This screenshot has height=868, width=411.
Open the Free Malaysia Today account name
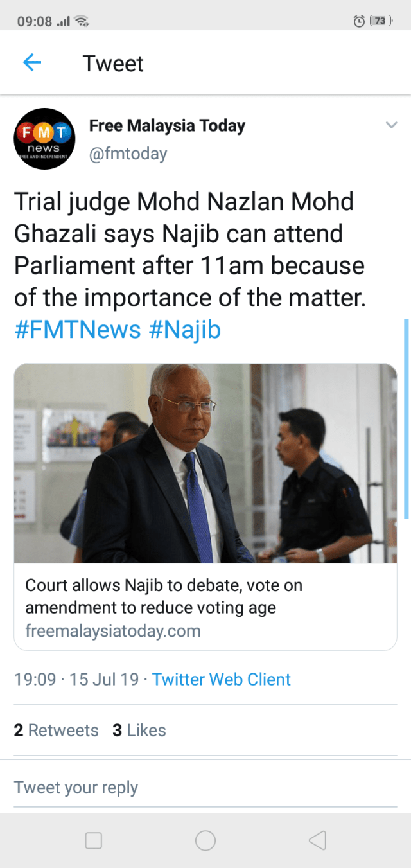point(167,126)
